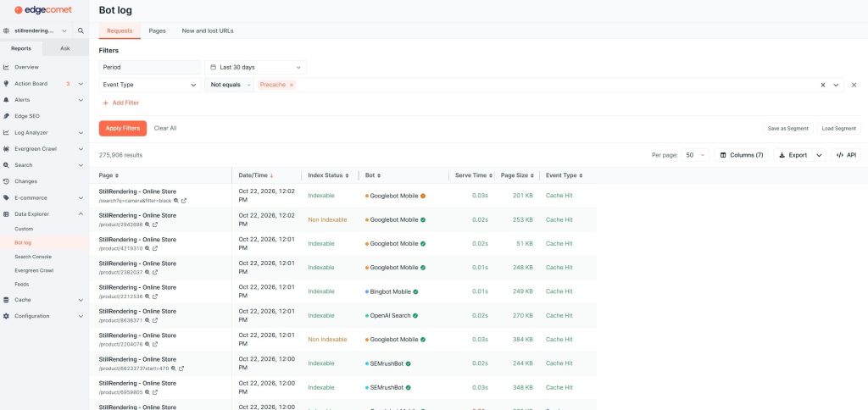Expand the Action Board menu chevron

81,84
